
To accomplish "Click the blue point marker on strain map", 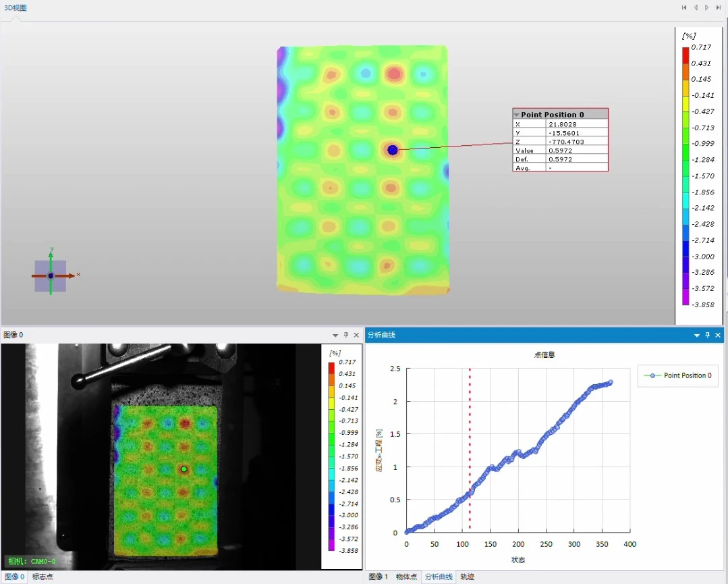I will coord(393,150).
